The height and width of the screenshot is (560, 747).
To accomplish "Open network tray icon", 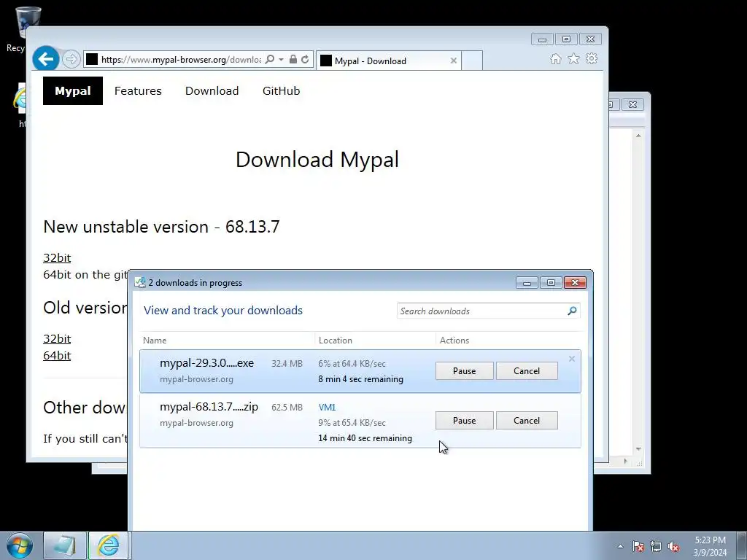I will 656,546.
